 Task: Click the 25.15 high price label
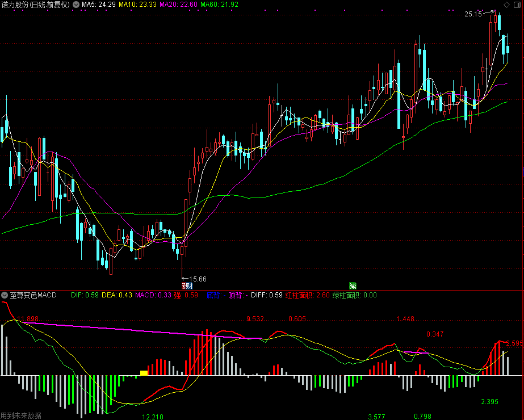pos(473,14)
